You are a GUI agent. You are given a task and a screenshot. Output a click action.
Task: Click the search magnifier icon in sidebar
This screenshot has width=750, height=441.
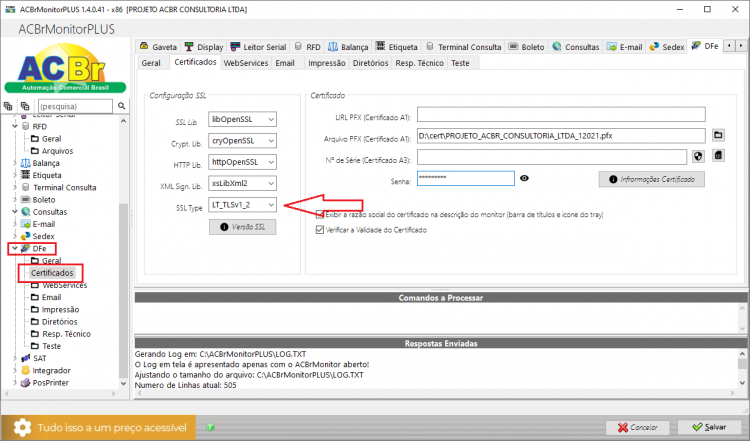coord(121,106)
